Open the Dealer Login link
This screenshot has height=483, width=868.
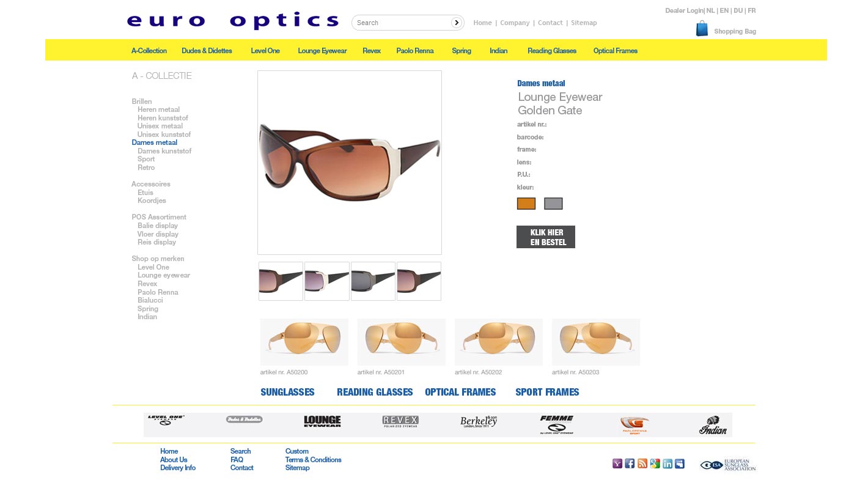point(684,10)
